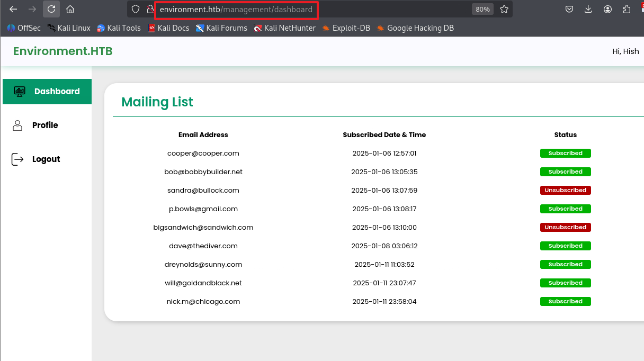Click Unsubscribed badge for sandra@bullock.com
The height and width of the screenshot is (361, 644).
(x=565, y=190)
